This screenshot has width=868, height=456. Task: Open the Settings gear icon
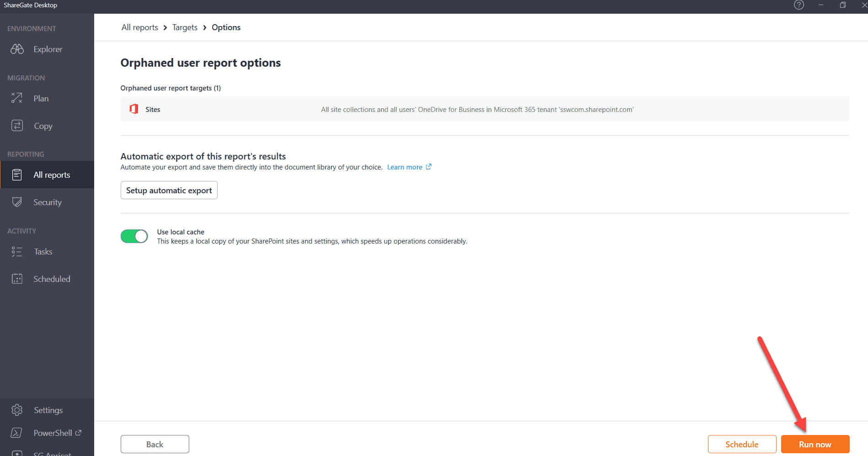pos(17,410)
